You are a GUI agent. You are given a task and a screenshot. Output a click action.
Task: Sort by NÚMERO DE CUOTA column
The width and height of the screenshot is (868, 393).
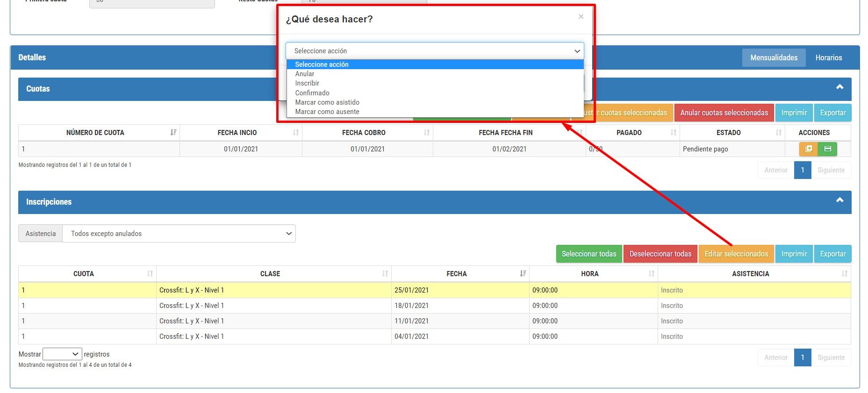point(99,133)
